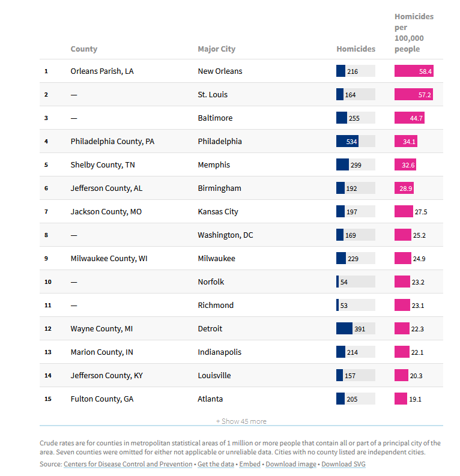Sort by Homicides per 100,000 people header

(x=414, y=33)
